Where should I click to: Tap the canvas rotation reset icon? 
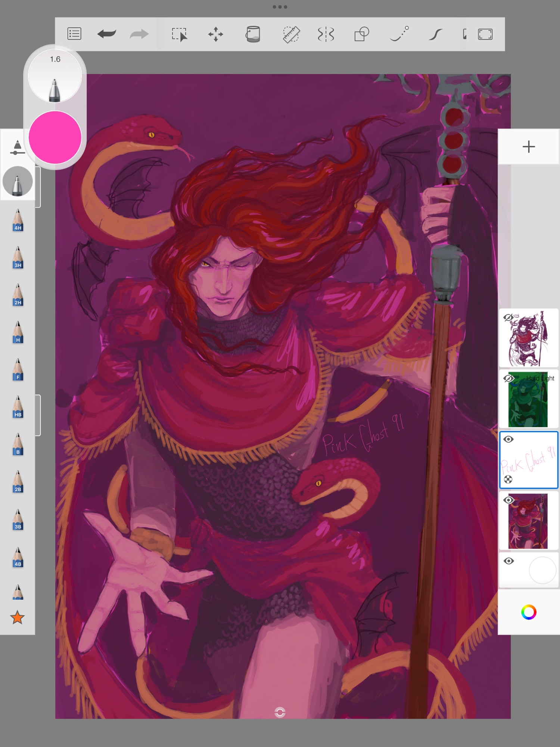pyautogui.click(x=280, y=712)
